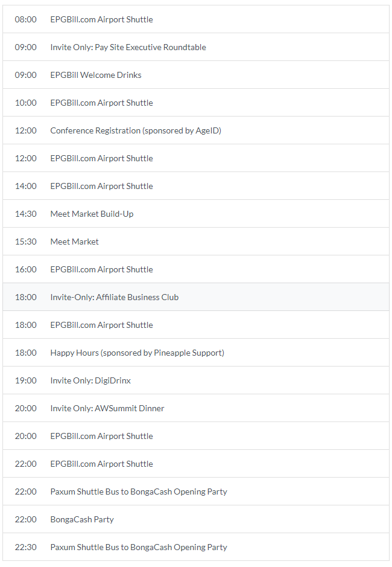392x567 pixels.
Task: Click Meet Market Build-Up at 14:30
Action: tap(92, 214)
